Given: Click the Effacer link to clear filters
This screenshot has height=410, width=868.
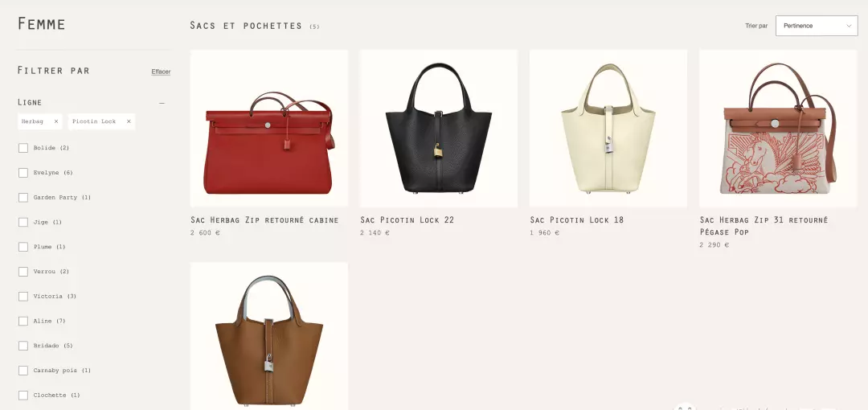Looking at the screenshot, I should coord(161,72).
